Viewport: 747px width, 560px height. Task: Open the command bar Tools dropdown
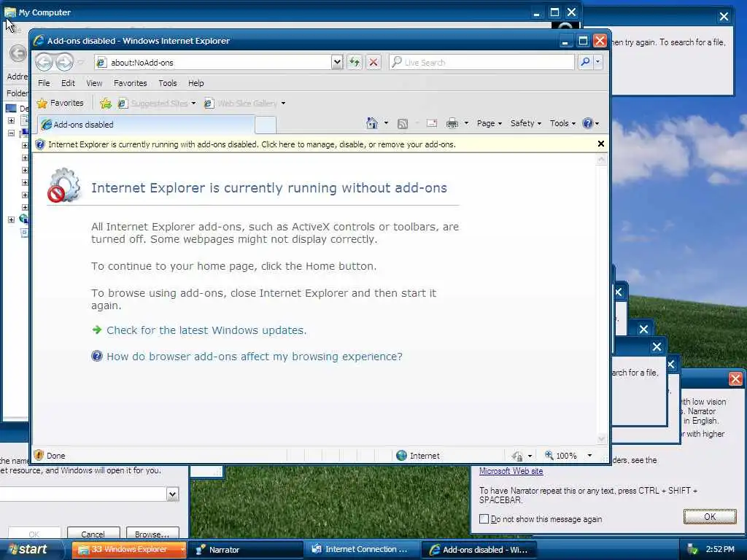tap(562, 123)
